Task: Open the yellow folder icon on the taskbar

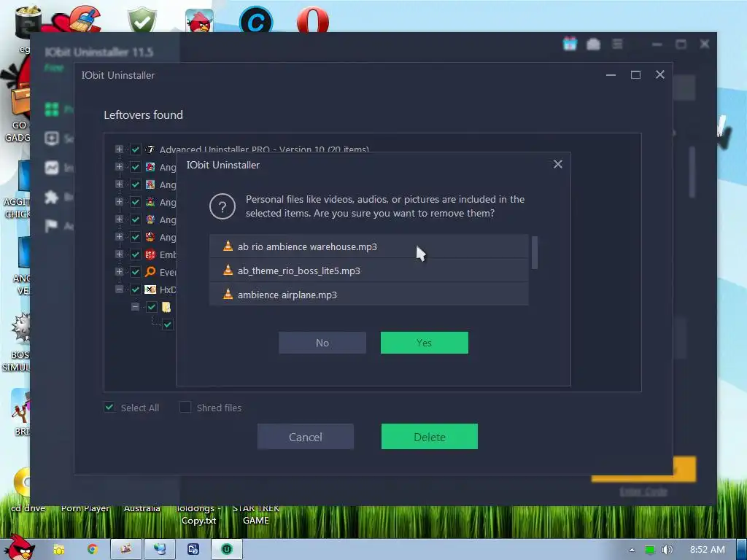Action: tap(58, 550)
